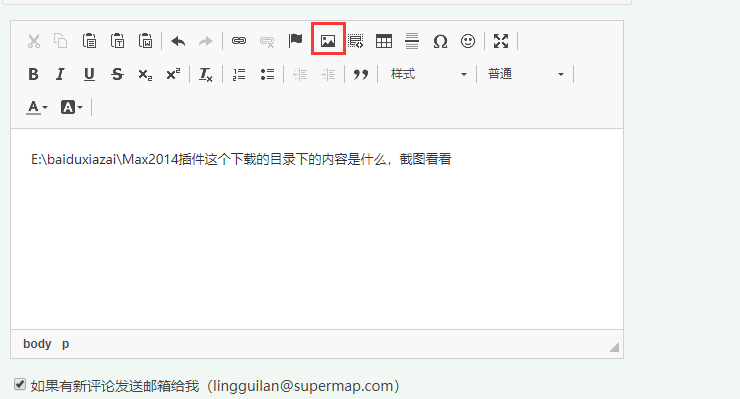This screenshot has height=399, width=740.
Task: Click into the editor text area
Action: (317, 229)
